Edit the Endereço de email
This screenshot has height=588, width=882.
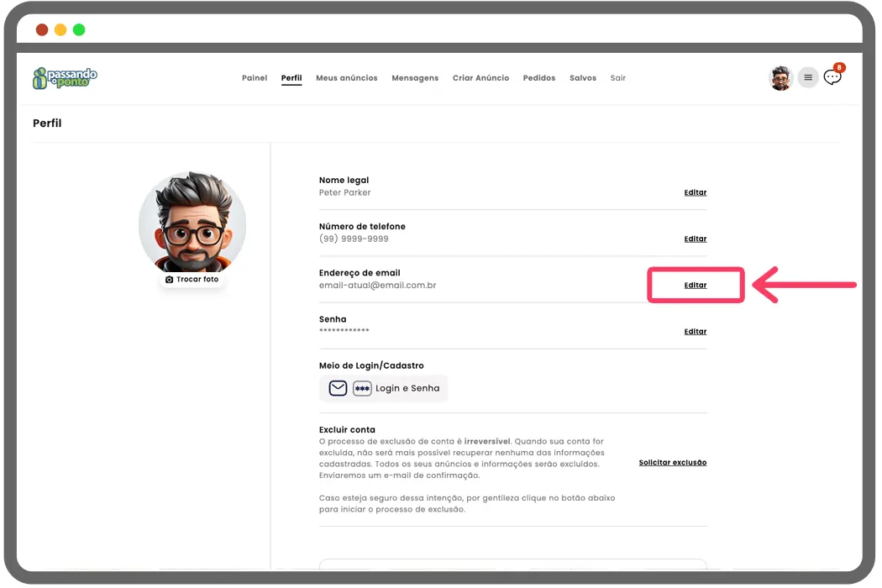(x=696, y=285)
